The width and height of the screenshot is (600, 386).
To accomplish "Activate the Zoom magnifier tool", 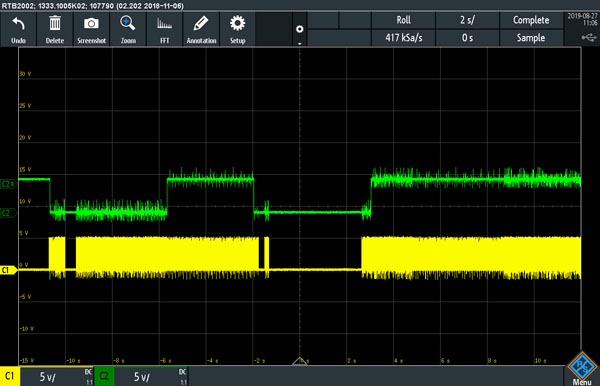I will (128, 29).
